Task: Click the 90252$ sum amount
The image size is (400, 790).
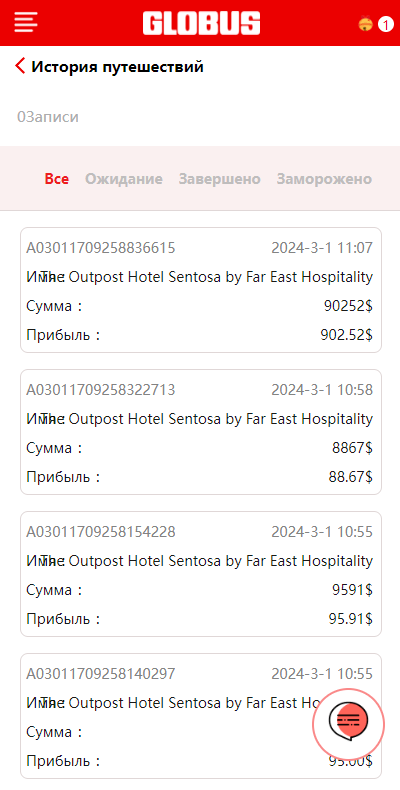Action: click(x=348, y=306)
